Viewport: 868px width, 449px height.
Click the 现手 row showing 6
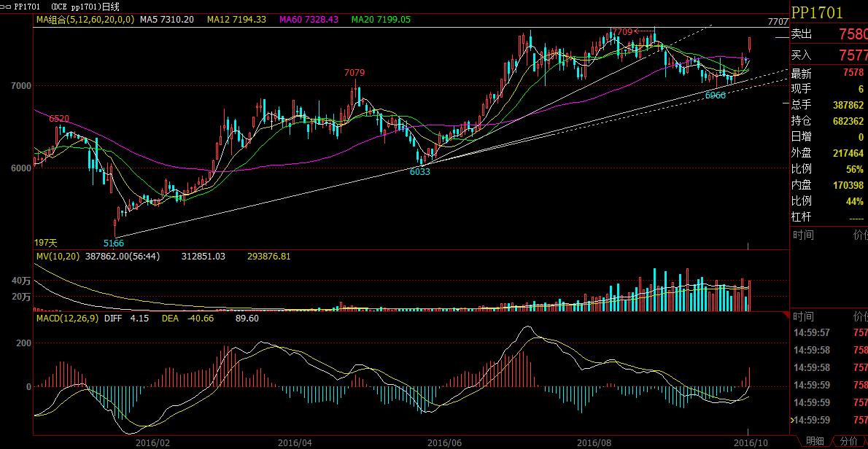829,89
